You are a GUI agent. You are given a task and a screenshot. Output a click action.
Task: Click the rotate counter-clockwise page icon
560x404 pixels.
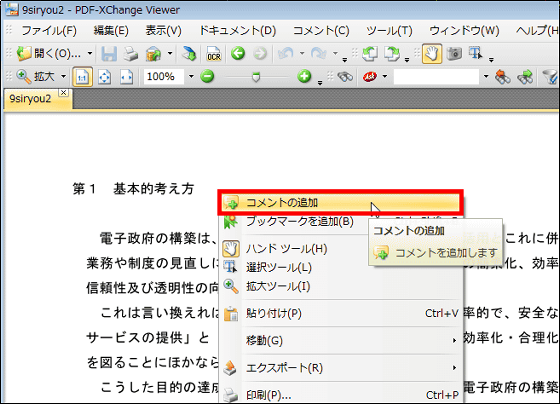tap(370, 54)
